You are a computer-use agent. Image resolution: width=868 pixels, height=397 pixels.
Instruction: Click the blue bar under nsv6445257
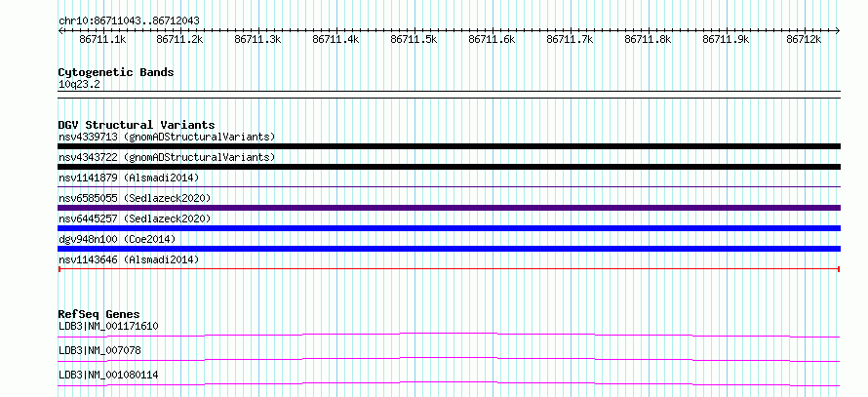pyautogui.click(x=449, y=228)
